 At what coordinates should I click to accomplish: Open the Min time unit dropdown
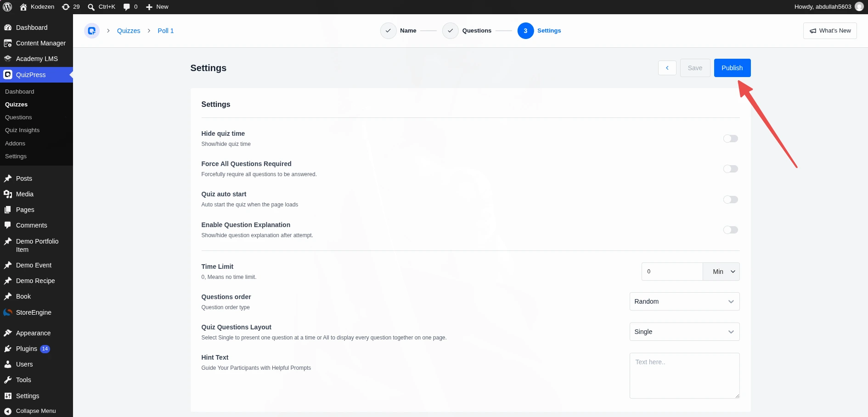(x=721, y=272)
